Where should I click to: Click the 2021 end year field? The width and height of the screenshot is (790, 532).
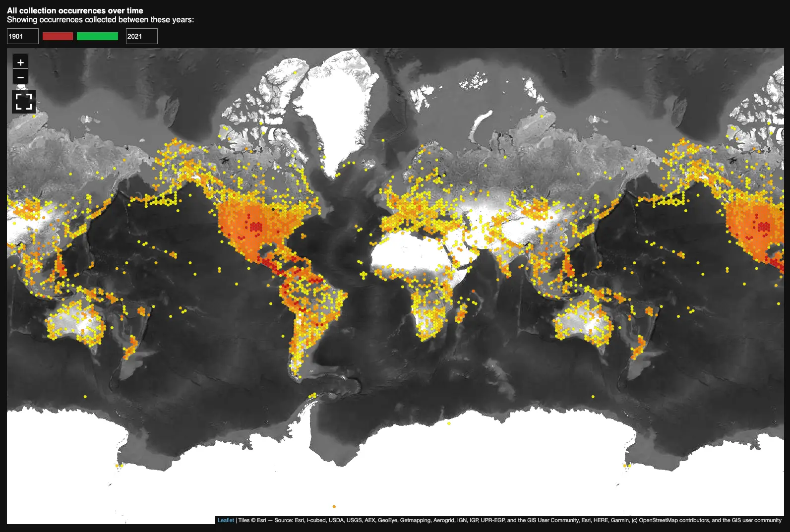[141, 36]
